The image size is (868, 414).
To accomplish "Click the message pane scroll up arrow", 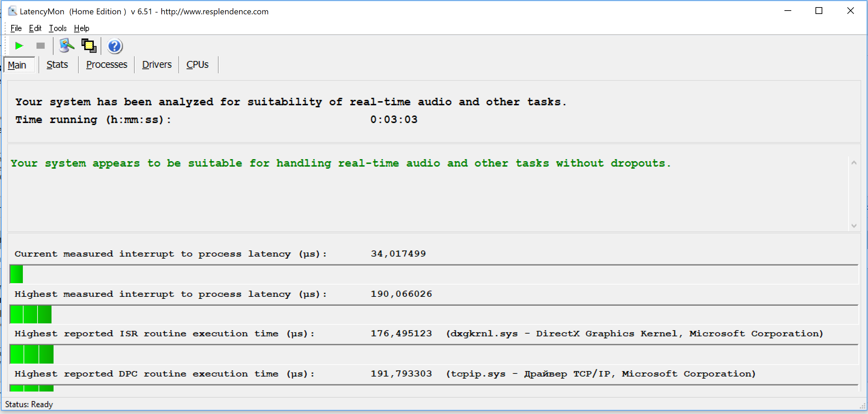I will click(854, 163).
